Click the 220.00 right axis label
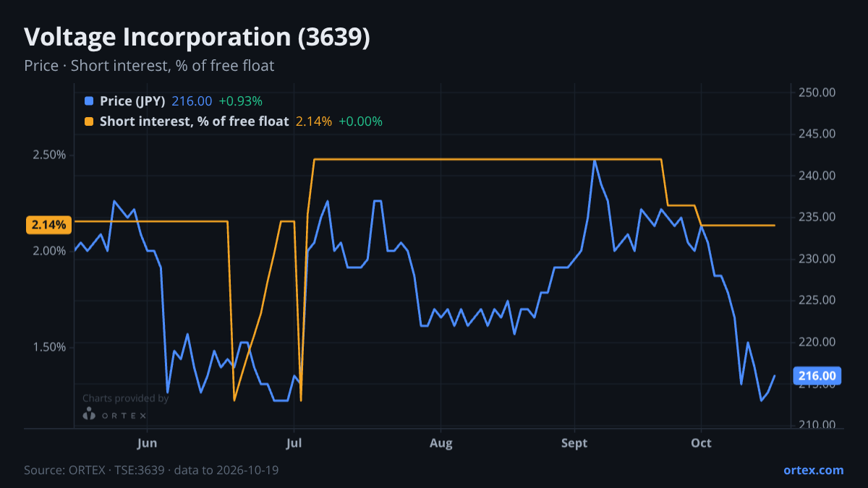Screen dimensions: 868x488 [817, 342]
